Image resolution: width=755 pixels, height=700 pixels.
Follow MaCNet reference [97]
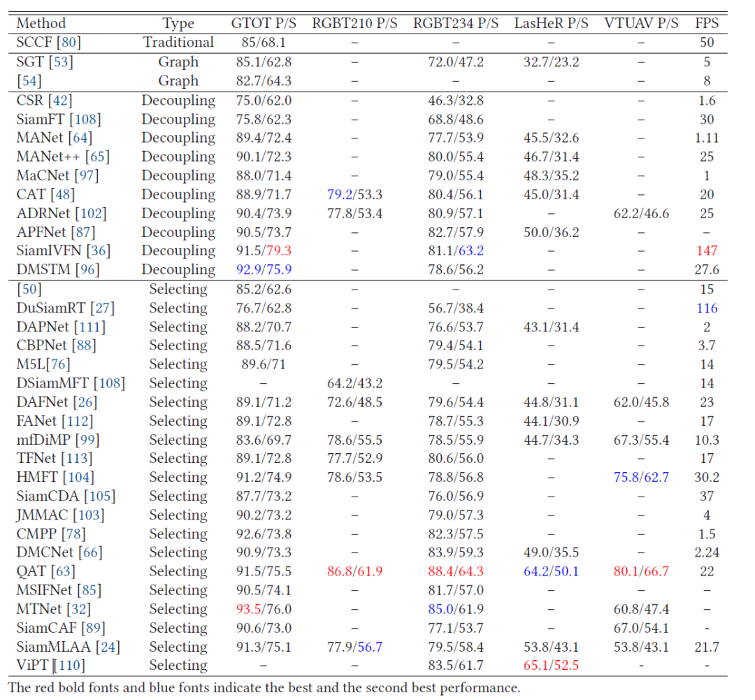point(86,176)
